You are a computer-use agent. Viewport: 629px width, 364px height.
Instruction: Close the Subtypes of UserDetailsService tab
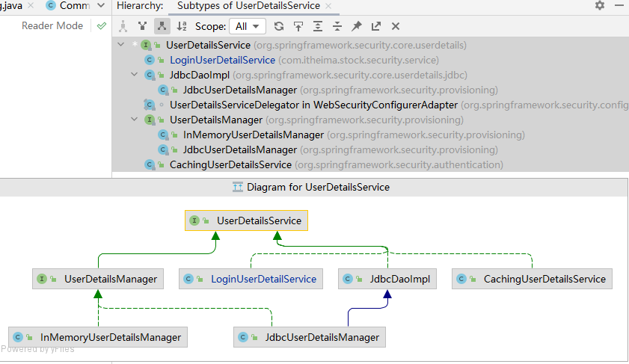point(328,6)
